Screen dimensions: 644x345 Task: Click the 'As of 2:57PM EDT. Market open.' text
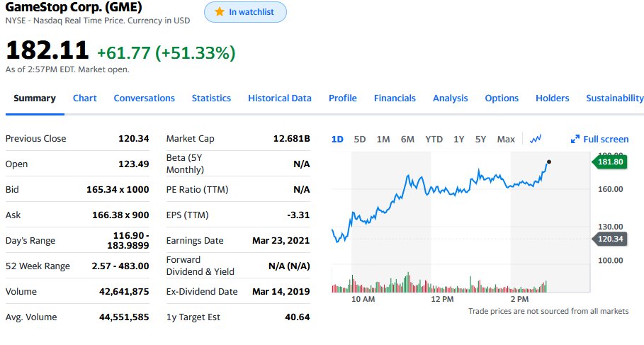click(x=67, y=69)
